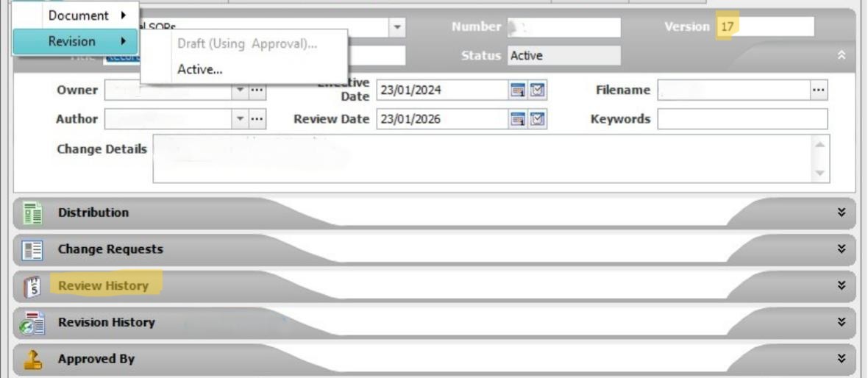The width and height of the screenshot is (868, 378).
Task: Click the Distribution section icon
Action: point(32,213)
